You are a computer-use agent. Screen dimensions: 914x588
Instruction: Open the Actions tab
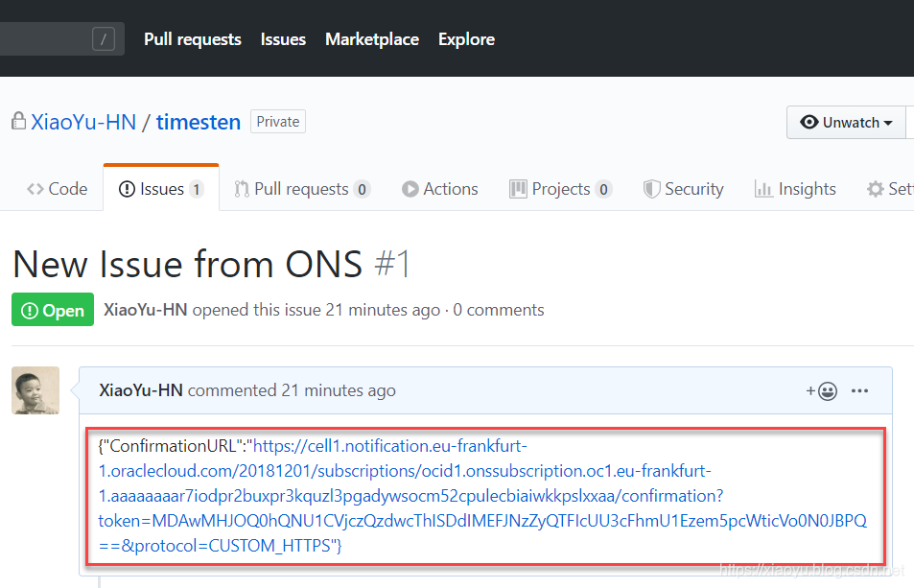(440, 189)
